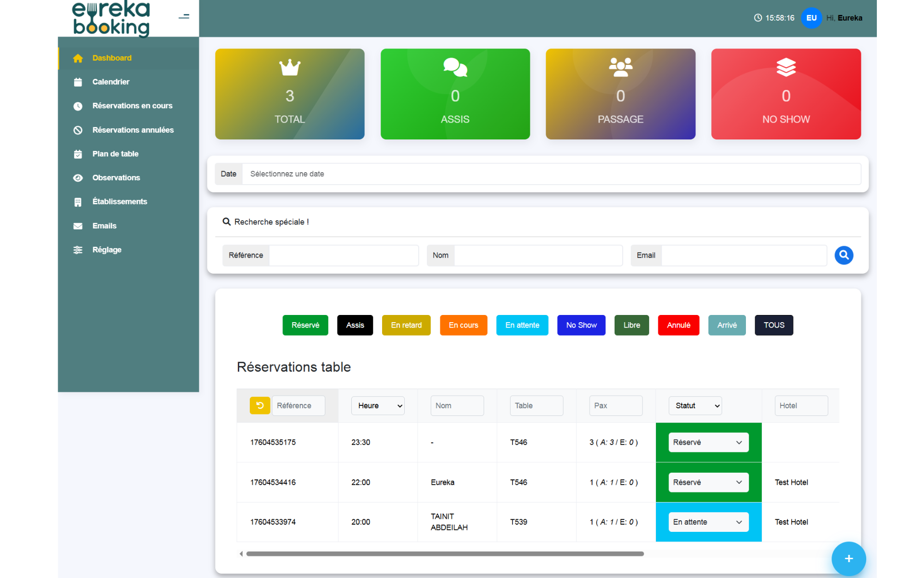This screenshot has height=578, width=924.
Task: Click the layers icon on NO SHOW card
Action: (x=785, y=67)
